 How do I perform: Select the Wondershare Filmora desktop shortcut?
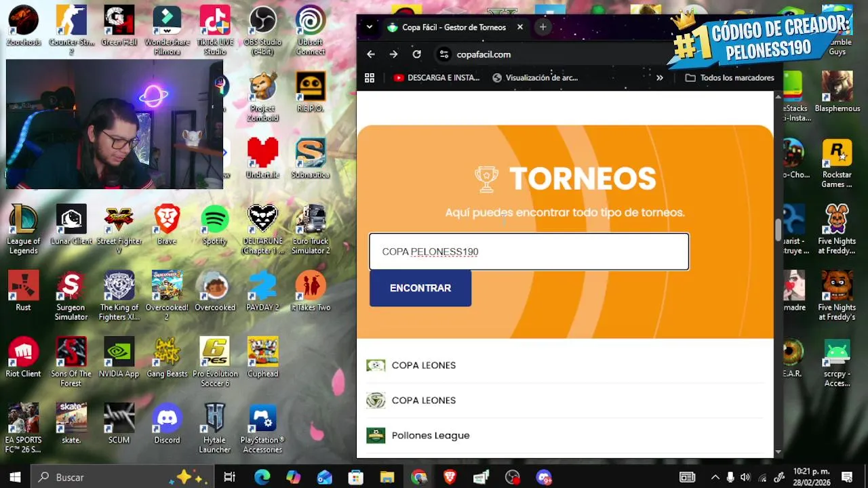[x=167, y=30]
